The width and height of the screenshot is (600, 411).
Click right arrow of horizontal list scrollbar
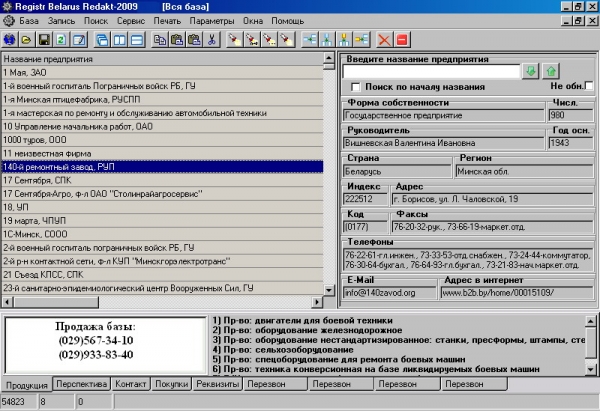[317, 302]
